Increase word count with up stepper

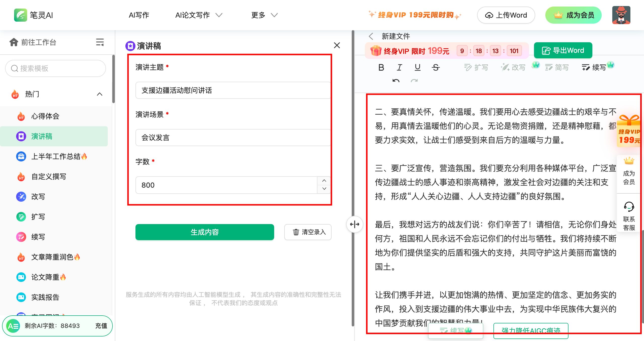coord(324,181)
